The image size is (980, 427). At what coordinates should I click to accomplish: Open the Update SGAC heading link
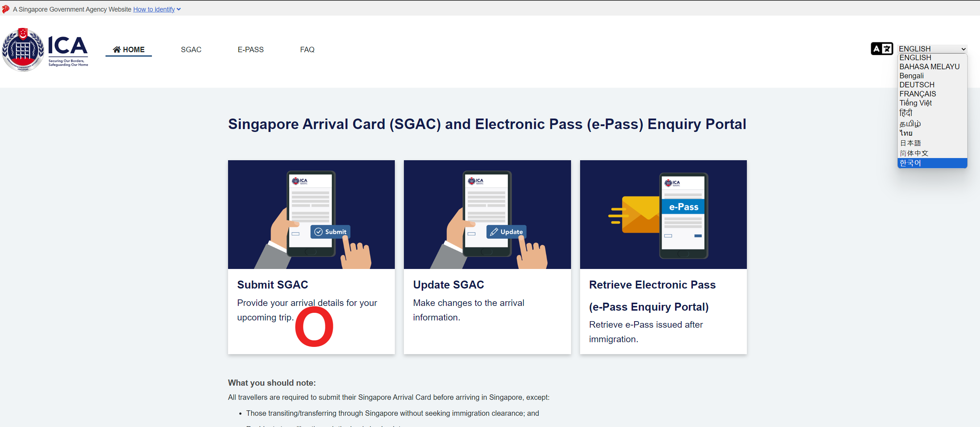click(x=448, y=285)
